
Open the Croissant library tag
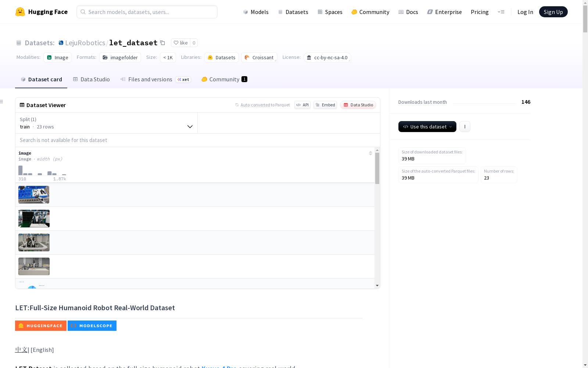coord(259,57)
